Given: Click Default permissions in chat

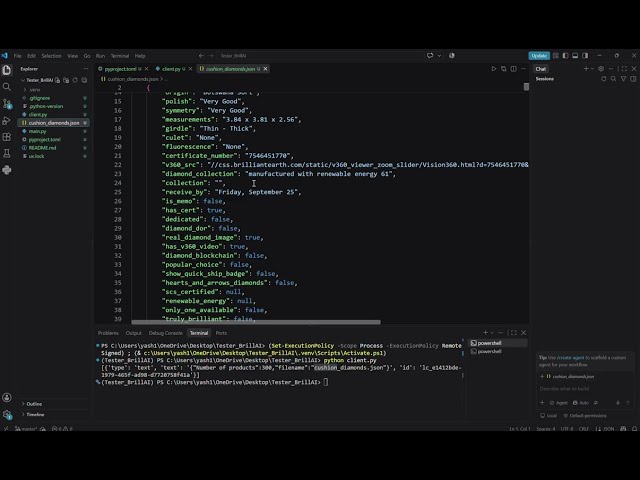Looking at the screenshot, I should (584, 416).
